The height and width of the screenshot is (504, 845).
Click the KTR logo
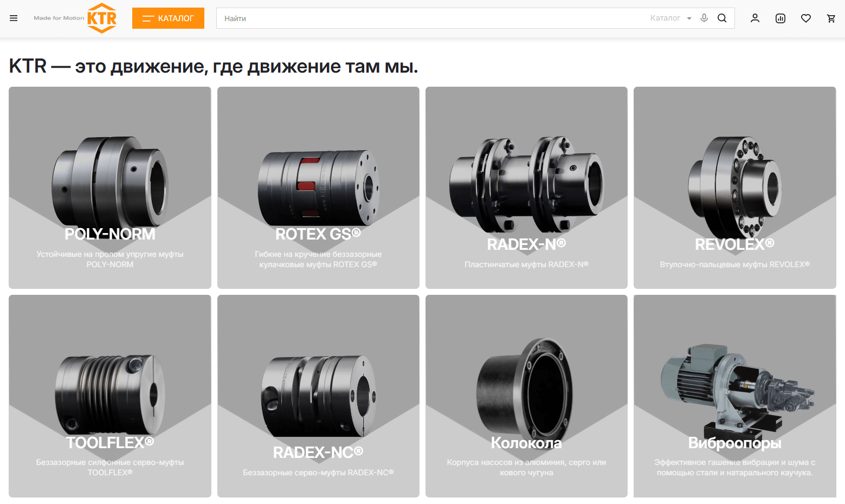click(102, 18)
